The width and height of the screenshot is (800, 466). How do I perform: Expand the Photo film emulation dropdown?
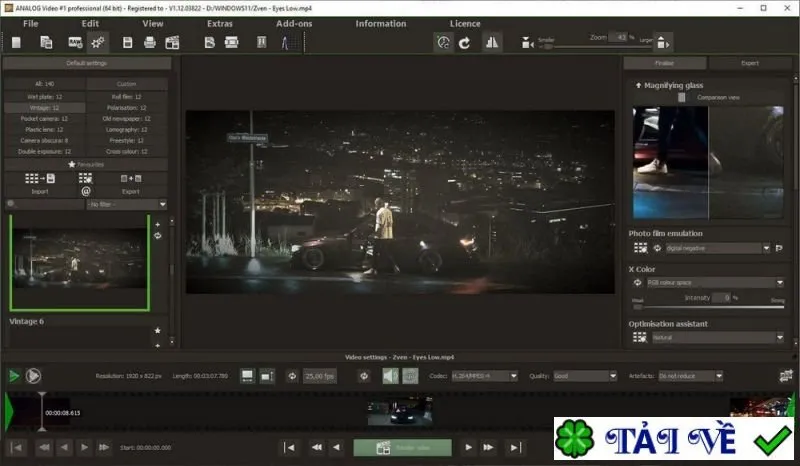coord(718,248)
